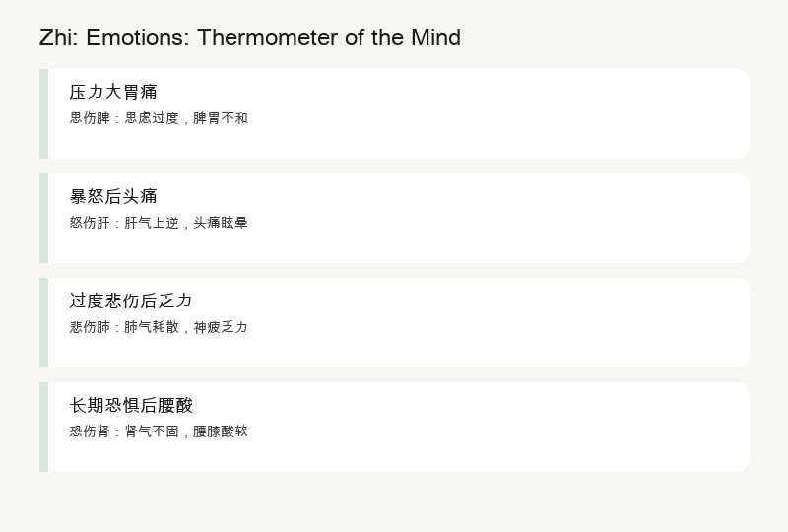Click green accent bar of 长期恐惧后腰酸 card

click(43, 427)
